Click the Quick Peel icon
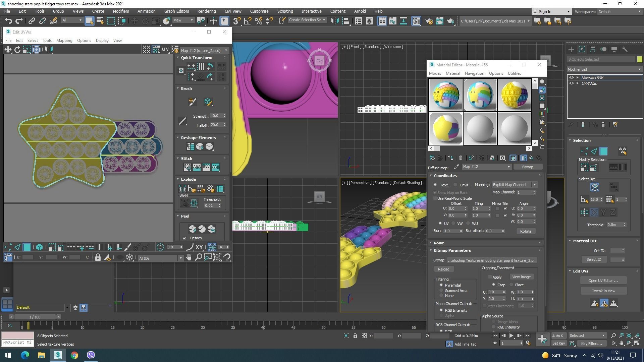The height and width of the screenshot is (362, 644). (x=192, y=229)
